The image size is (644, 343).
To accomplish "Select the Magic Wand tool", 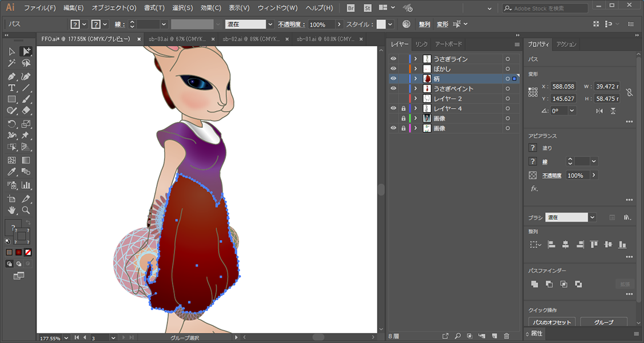I will (x=11, y=63).
